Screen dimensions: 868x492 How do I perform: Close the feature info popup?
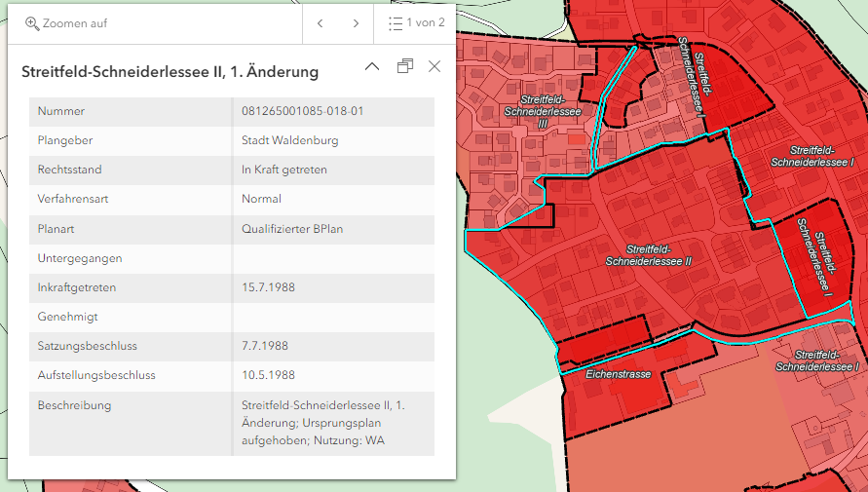[x=434, y=66]
